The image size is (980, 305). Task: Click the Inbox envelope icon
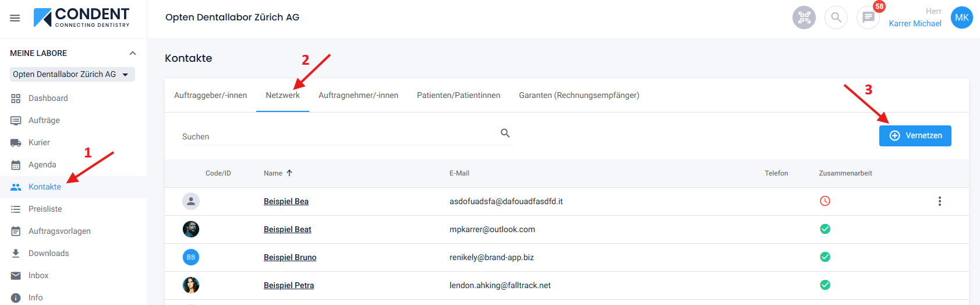pos(16,276)
